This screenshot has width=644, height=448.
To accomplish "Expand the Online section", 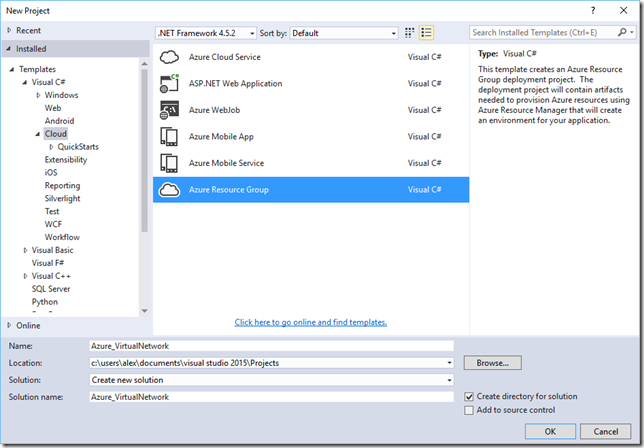I will (x=9, y=325).
